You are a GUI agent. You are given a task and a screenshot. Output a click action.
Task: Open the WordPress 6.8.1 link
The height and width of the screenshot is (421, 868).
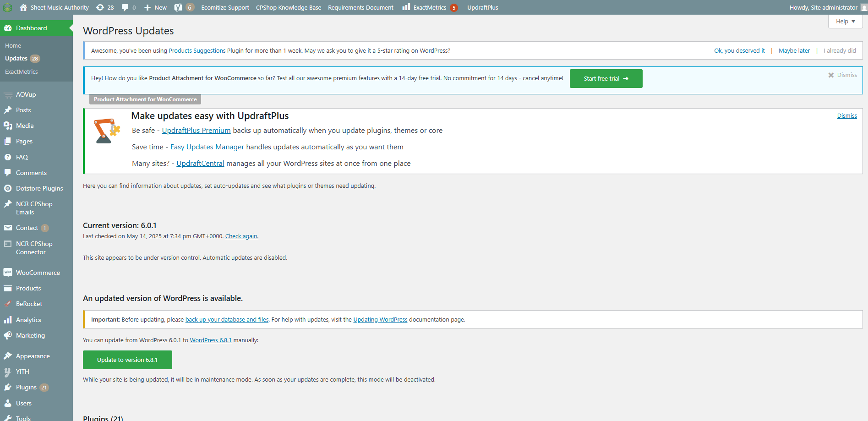211,340
